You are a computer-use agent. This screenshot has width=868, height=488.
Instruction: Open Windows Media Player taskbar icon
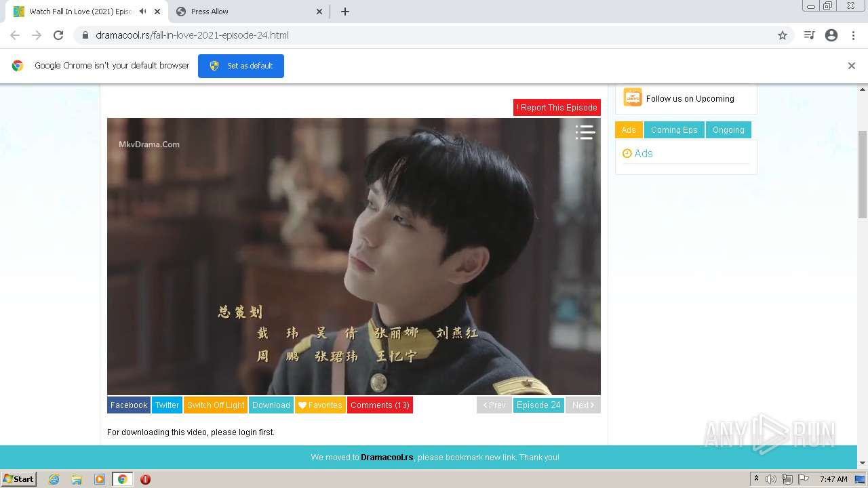point(100,479)
